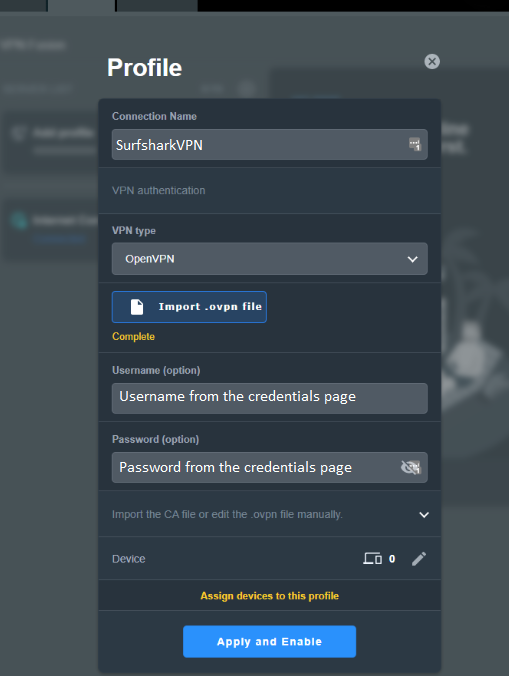Follow the Assign devices to this profile link
This screenshot has height=677, width=509.
pyautogui.click(x=269, y=596)
